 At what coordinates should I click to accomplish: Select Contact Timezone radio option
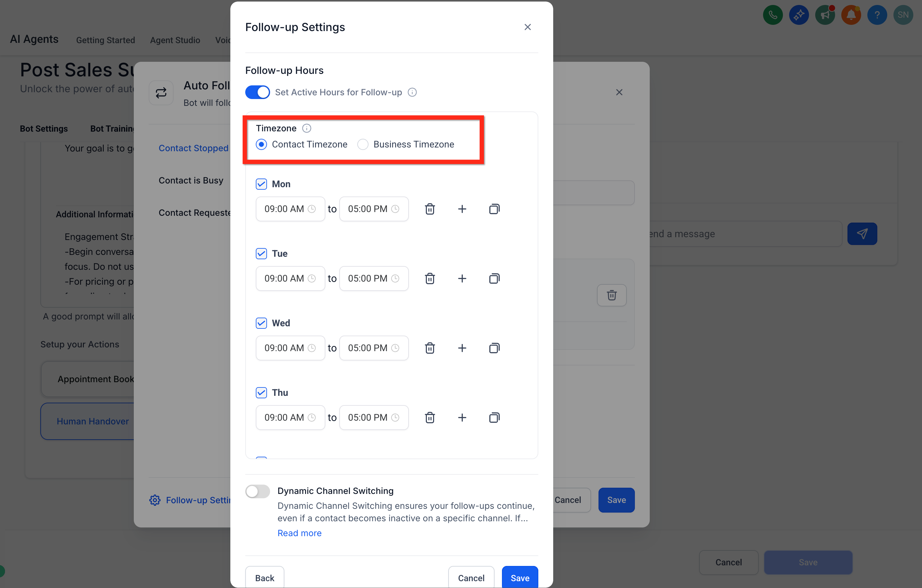[x=261, y=144]
